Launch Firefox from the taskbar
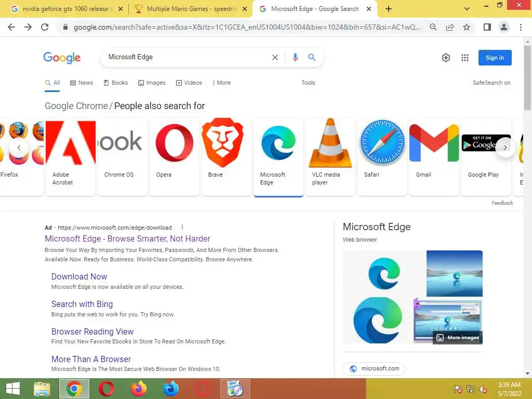This screenshot has height=399, width=532. tap(138, 389)
